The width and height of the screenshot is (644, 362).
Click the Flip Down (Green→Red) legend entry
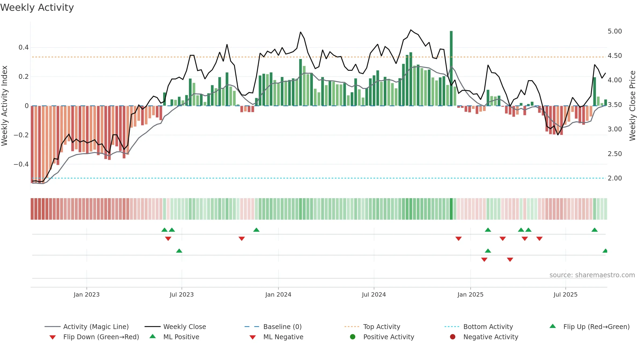[94, 337]
